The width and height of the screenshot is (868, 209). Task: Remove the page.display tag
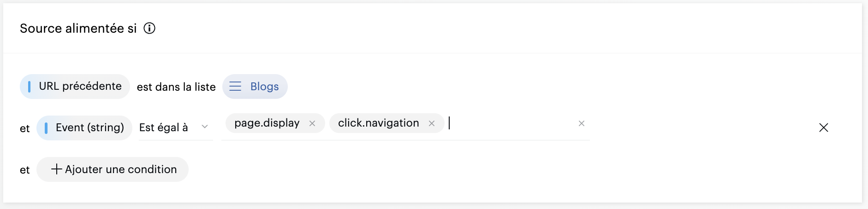(312, 123)
